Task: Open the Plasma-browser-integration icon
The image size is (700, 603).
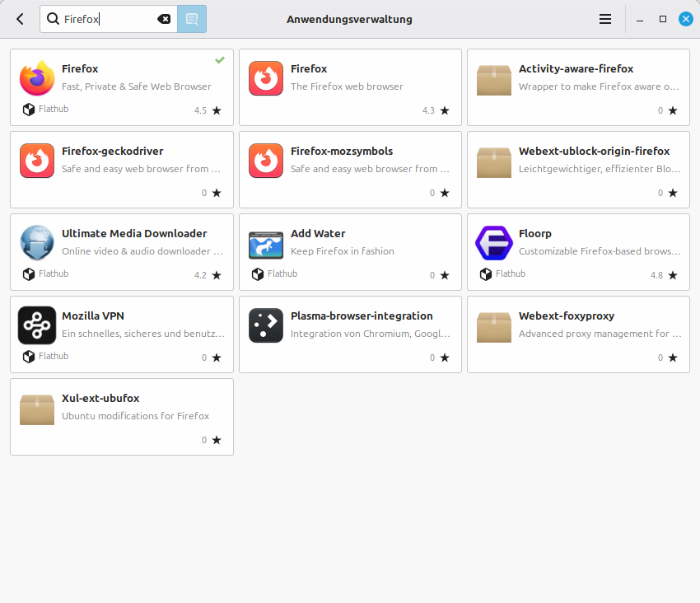Action: (266, 325)
